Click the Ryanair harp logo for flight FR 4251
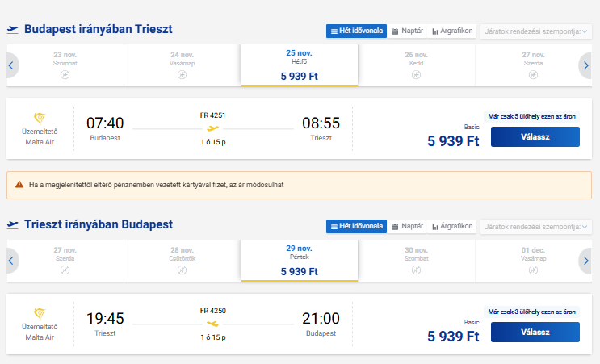Screen dimensions: 600x364 click(40, 118)
